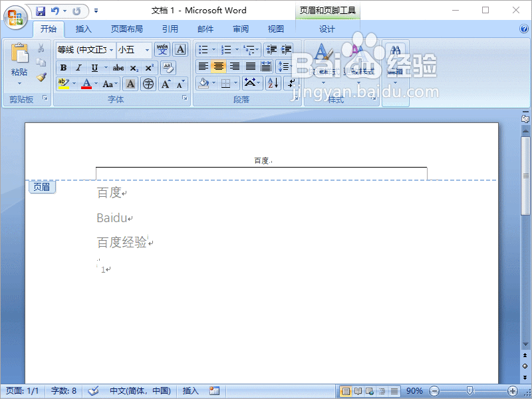Shrink font size with the smaller A
This screenshot has width=532, height=399.
[x=180, y=84]
